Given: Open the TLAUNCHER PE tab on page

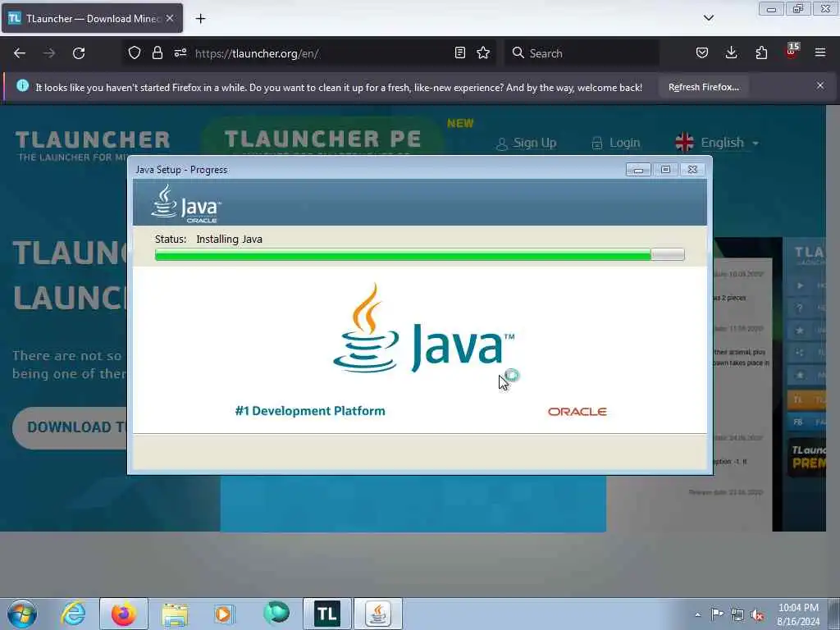Looking at the screenshot, I should point(323,139).
